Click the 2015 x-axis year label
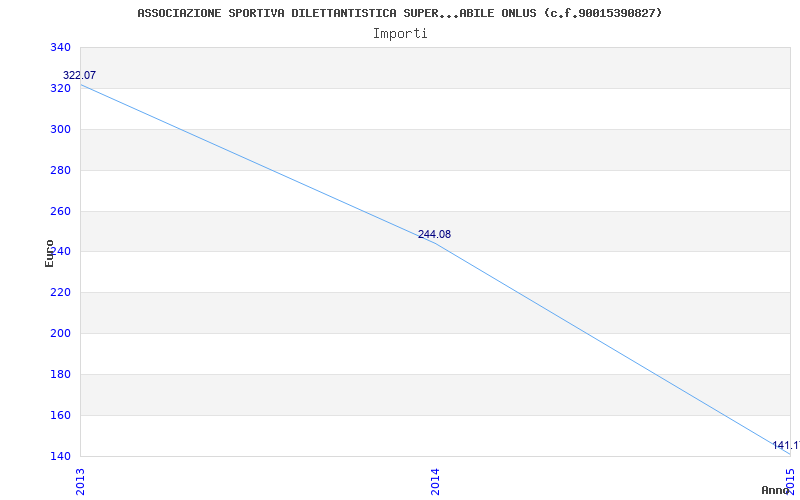The height and width of the screenshot is (500, 800). [x=790, y=482]
